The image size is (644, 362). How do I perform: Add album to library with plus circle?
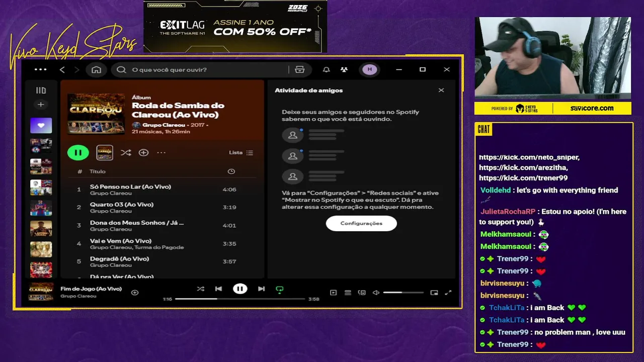(x=143, y=152)
